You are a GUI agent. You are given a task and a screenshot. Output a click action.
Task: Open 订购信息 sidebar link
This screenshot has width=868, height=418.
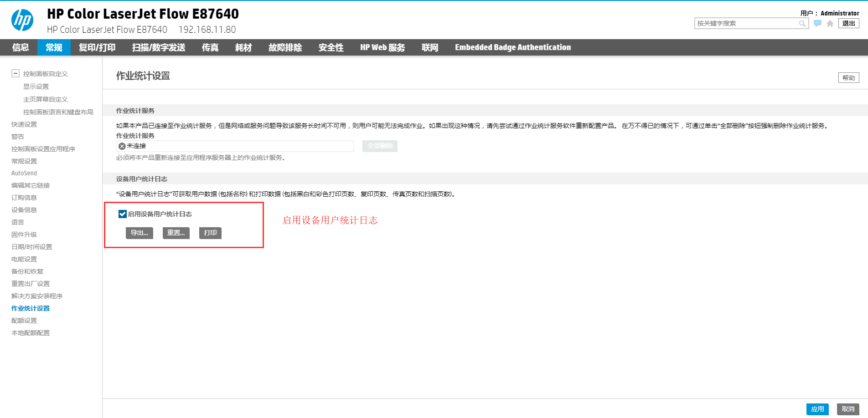(x=24, y=198)
